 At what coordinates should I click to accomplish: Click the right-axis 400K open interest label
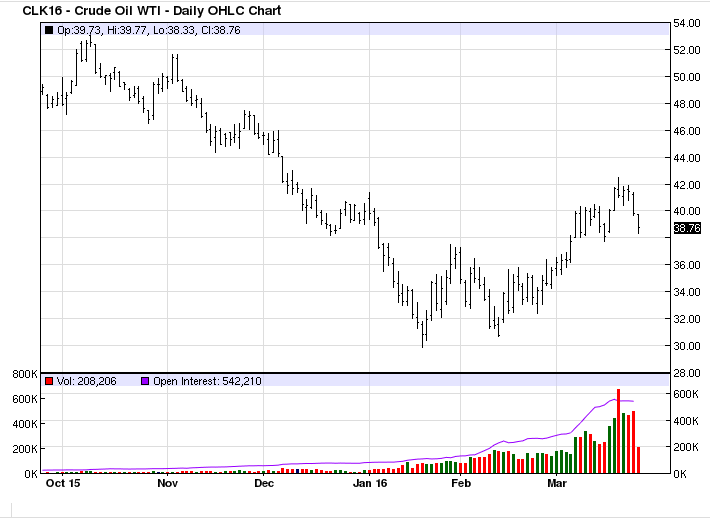click(x=686, y=421)
